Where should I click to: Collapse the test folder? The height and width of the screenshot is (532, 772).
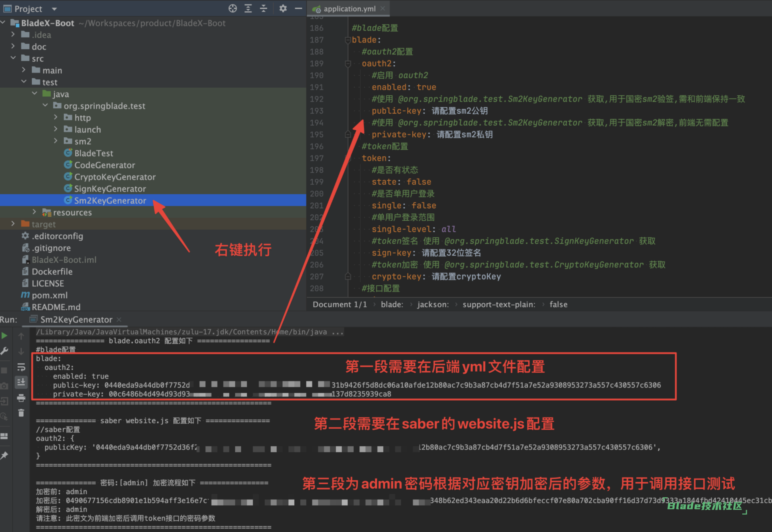click(x=24, y=82)
